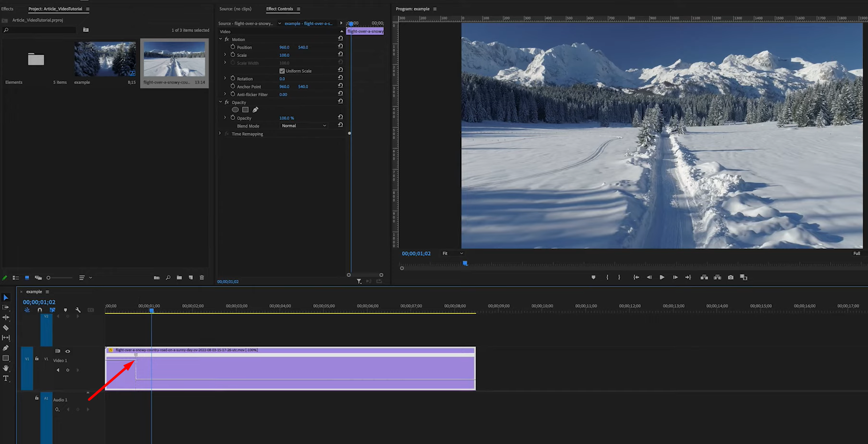Toggle Snap in the timeline toolbar
868x444 pixels.
click(x=40, y=310)
